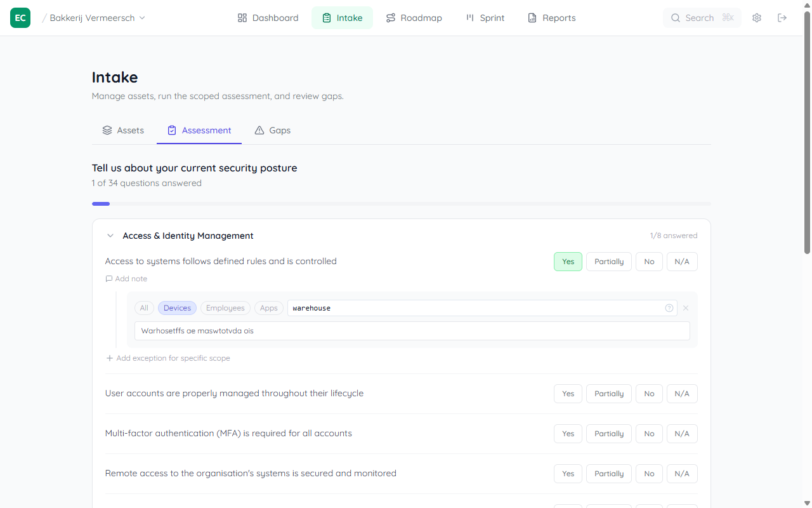Image resolution: width=812 pixels, height=508 pixels.
Task: Sign out using the logout icon
Action: 782,18
